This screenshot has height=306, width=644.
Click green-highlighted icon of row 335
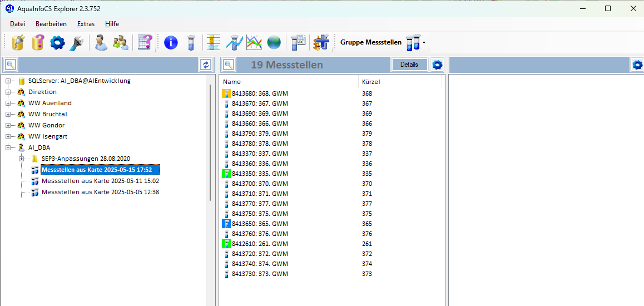click(x=226, y=174)
